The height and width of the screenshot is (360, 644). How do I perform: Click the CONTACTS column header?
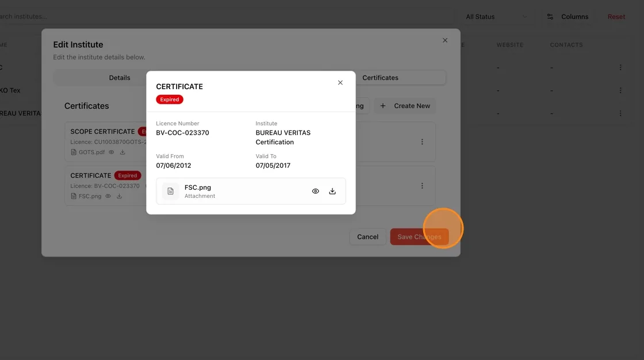click(566, 45)
